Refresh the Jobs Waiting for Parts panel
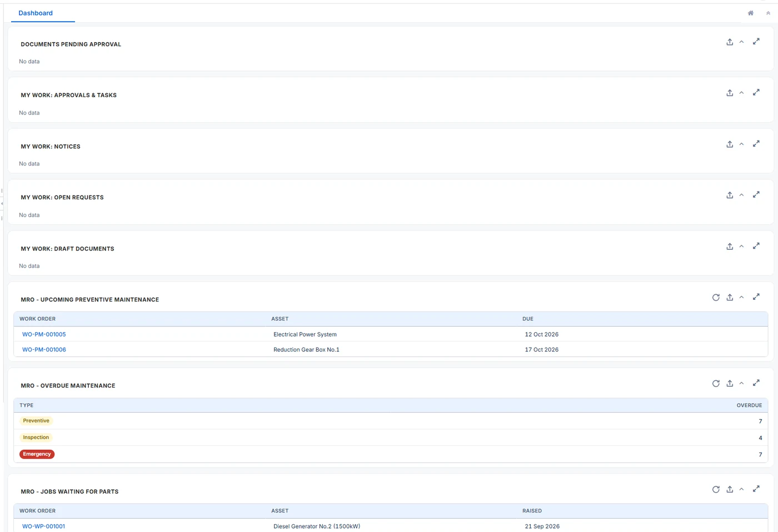 coord(716,489)
